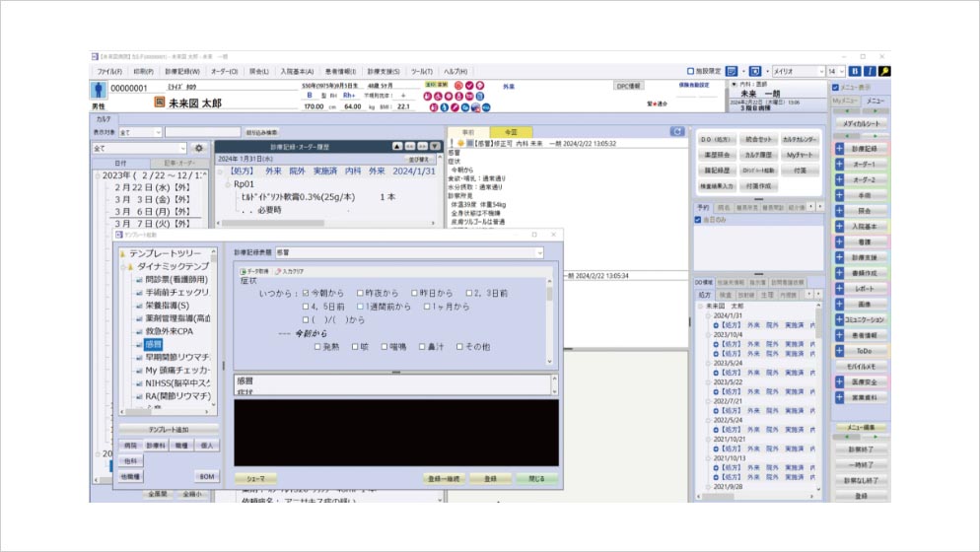Toggle the 施設限定 checkbox

pos(690,72)
